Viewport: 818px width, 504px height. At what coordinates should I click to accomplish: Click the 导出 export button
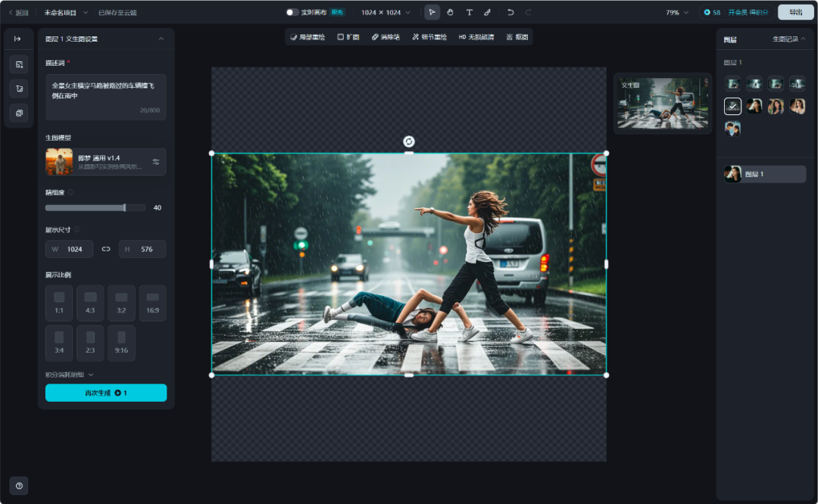click(795, 12)
